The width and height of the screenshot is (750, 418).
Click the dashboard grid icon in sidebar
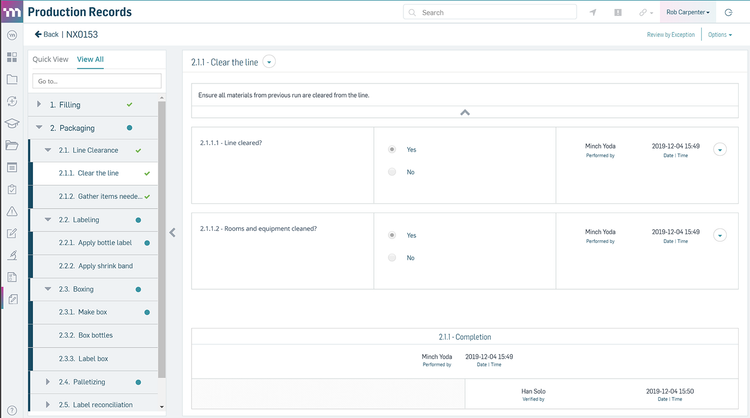coord(12,57)
